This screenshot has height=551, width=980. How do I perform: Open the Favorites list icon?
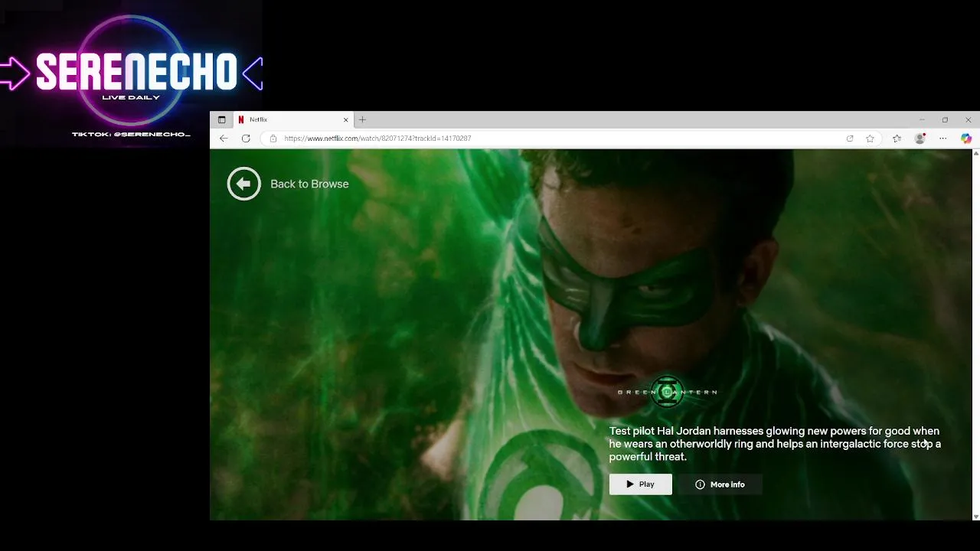[x=897, y=139]
